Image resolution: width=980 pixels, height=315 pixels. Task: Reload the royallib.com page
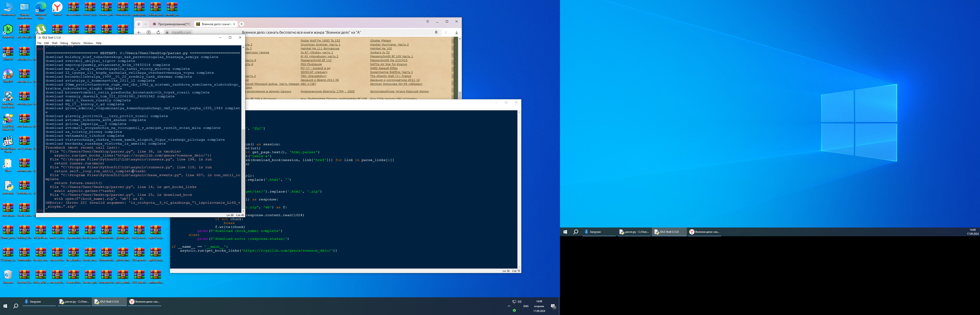(x=158, y=32)
